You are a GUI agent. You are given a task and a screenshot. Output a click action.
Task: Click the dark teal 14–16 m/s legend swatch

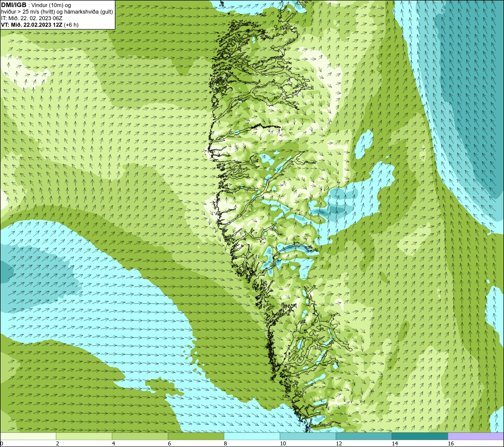[x=420, y=436]
